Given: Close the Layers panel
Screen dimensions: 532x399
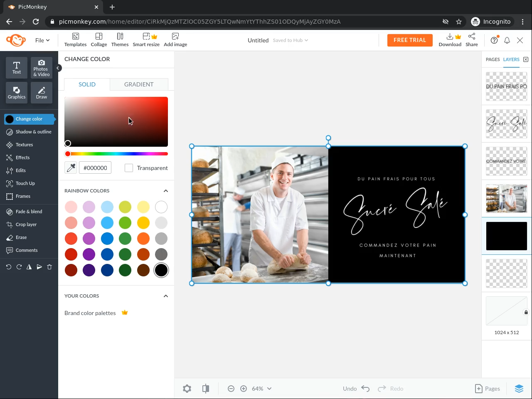Looking at the screenshot, I should pos(526,59).
